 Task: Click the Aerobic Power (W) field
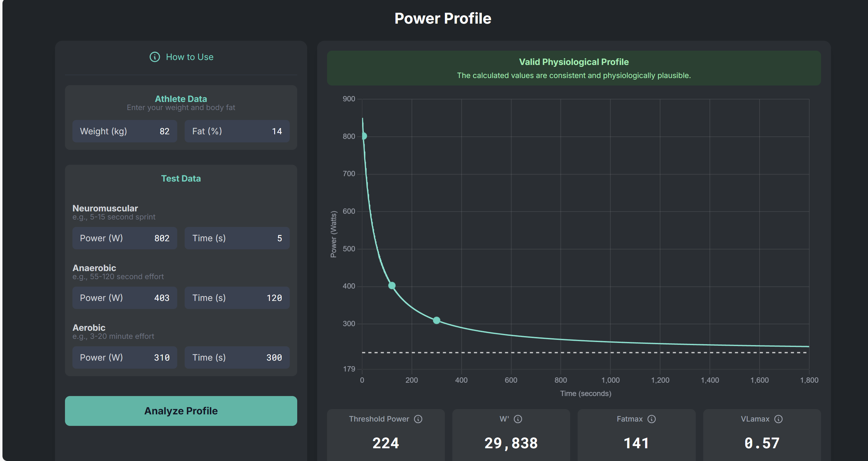click(x=125, y=357)
